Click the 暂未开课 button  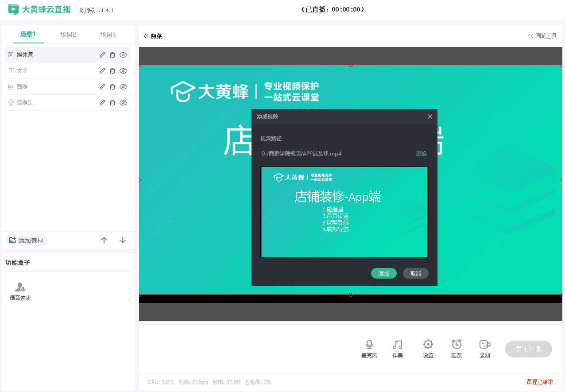pyautogui.click(x=529, y=349)
